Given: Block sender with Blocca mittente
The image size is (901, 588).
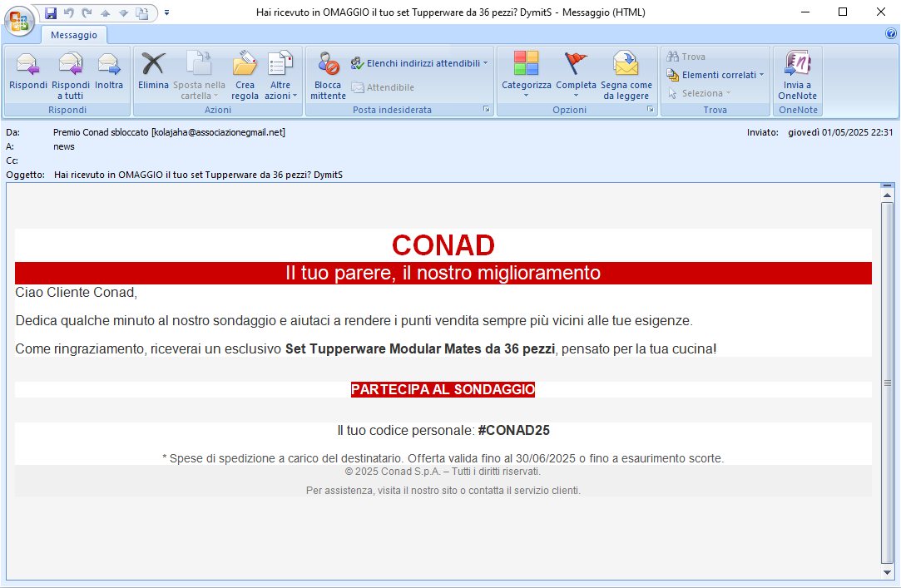Looking at the screenshot, I should (328, 75).
